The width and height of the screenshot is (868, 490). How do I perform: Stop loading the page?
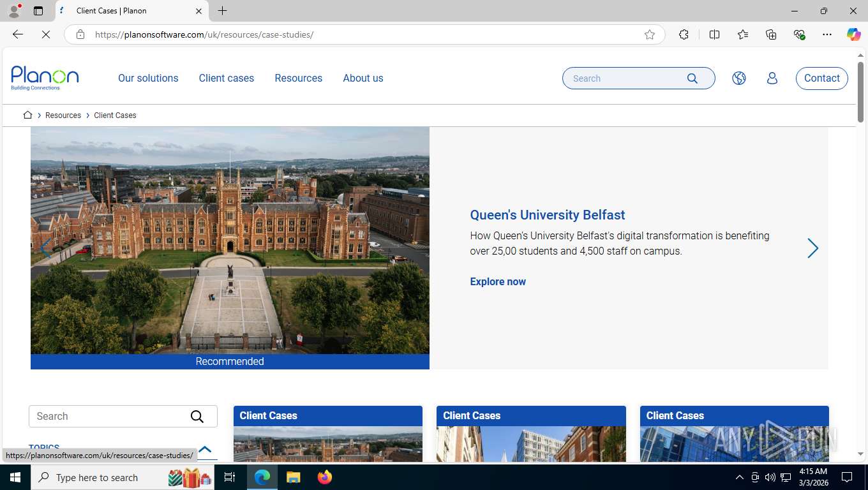coord(46,34)
